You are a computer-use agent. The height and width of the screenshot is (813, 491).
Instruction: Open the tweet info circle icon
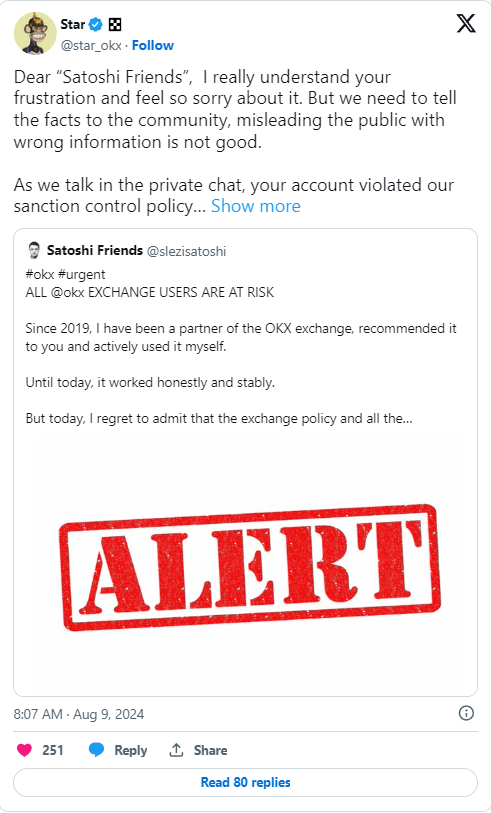(466, 713)
